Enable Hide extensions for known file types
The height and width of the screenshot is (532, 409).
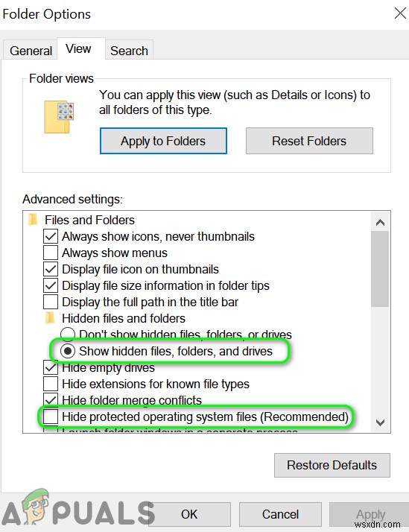tap(51, 384)
